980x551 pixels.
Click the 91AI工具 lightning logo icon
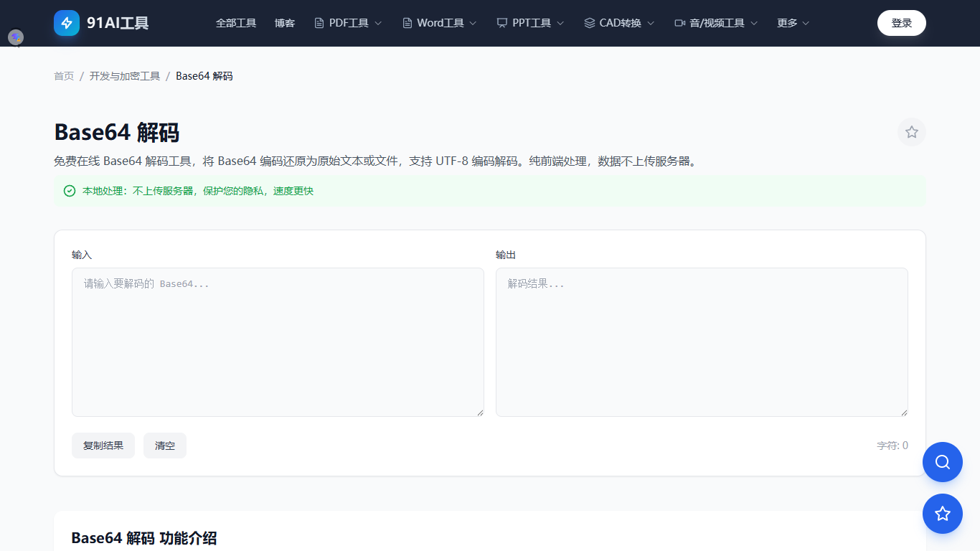click(67, 23)
